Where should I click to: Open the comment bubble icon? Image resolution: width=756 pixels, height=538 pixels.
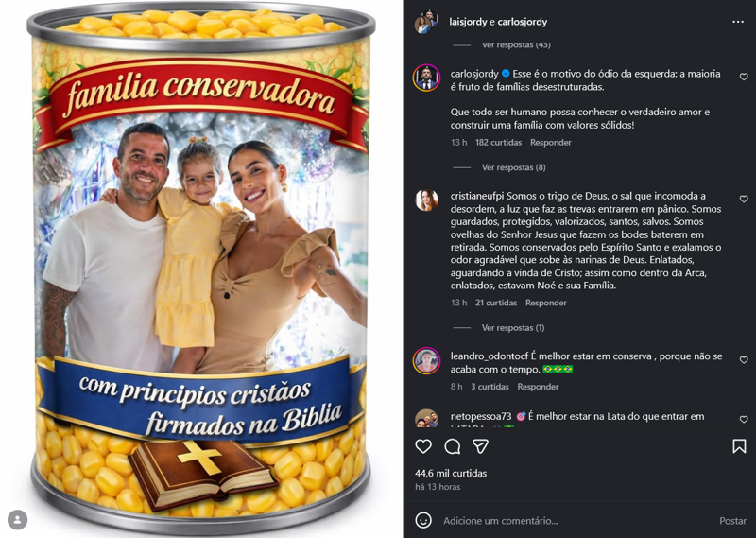pos(453,446)
